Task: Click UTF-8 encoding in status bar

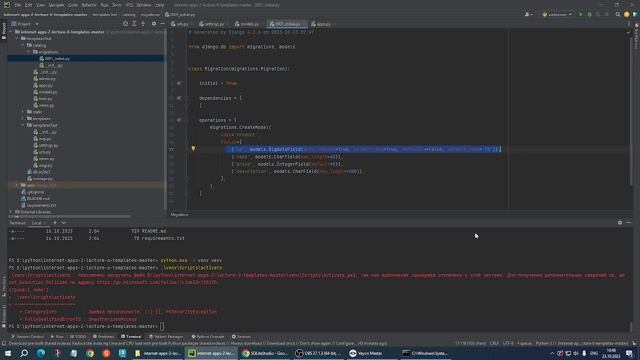Action: [508, 344]
